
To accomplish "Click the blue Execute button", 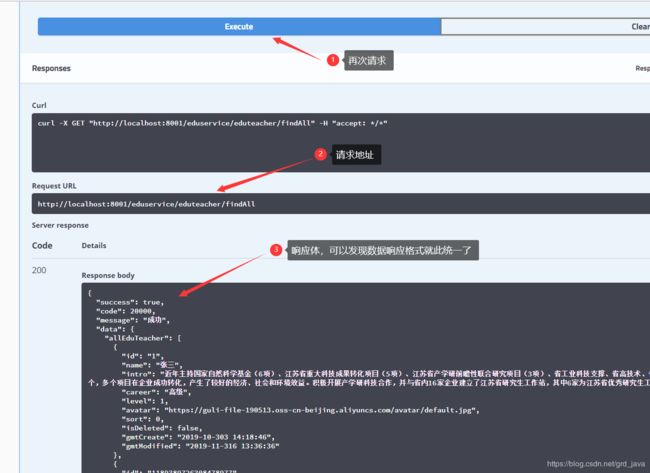I will click(239, 27).
